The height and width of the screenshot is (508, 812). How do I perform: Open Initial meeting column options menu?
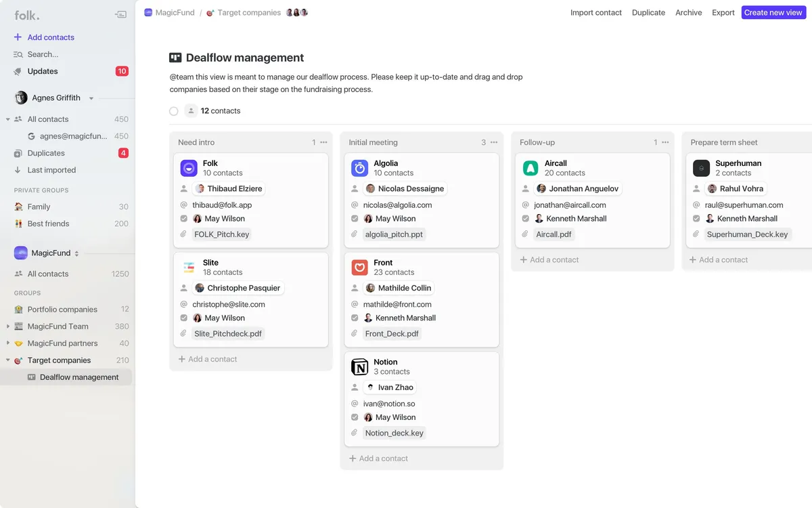coord(494,142)
